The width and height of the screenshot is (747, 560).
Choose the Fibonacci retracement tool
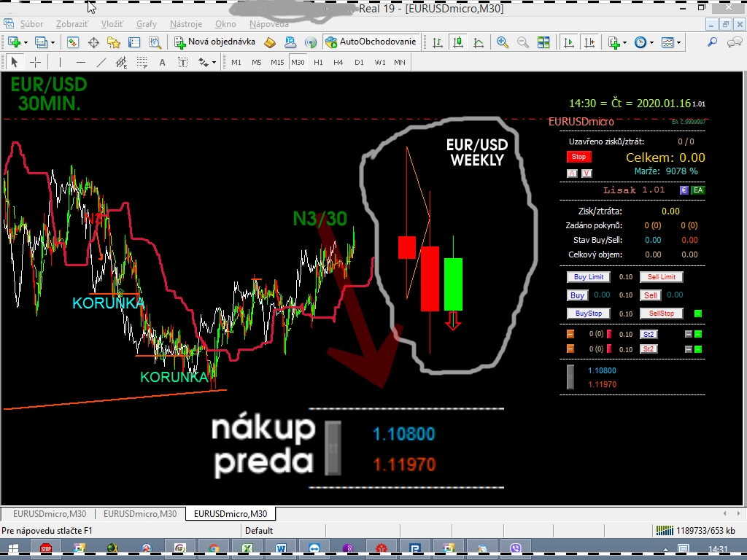pyautogui.click(x=142, y=63)
